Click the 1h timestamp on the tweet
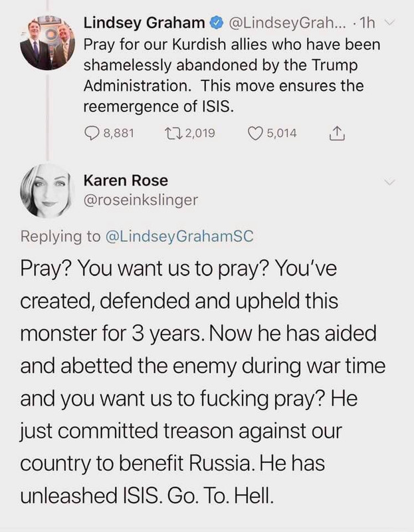Viewport: 414px width, 532px height. 367,23
